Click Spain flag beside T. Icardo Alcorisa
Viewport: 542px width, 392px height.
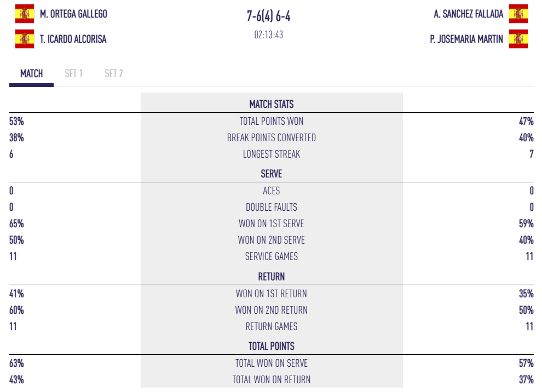[24, 39]
